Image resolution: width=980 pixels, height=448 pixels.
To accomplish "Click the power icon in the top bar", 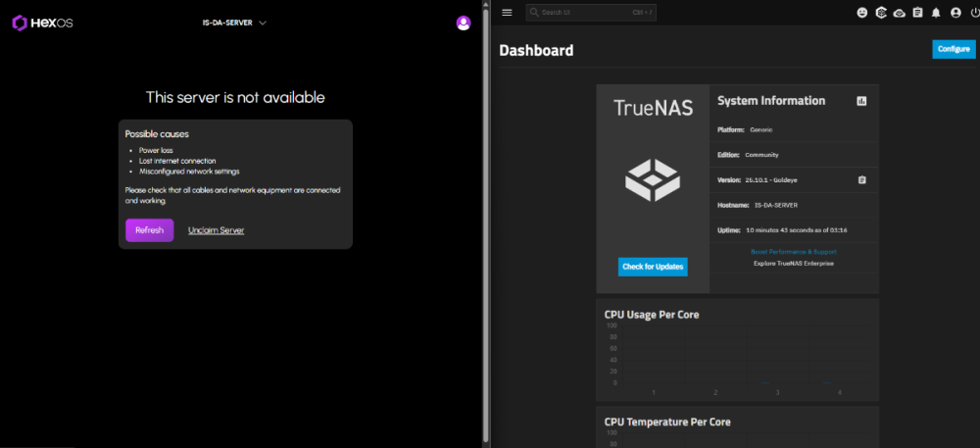I will (x=974, y=13).
